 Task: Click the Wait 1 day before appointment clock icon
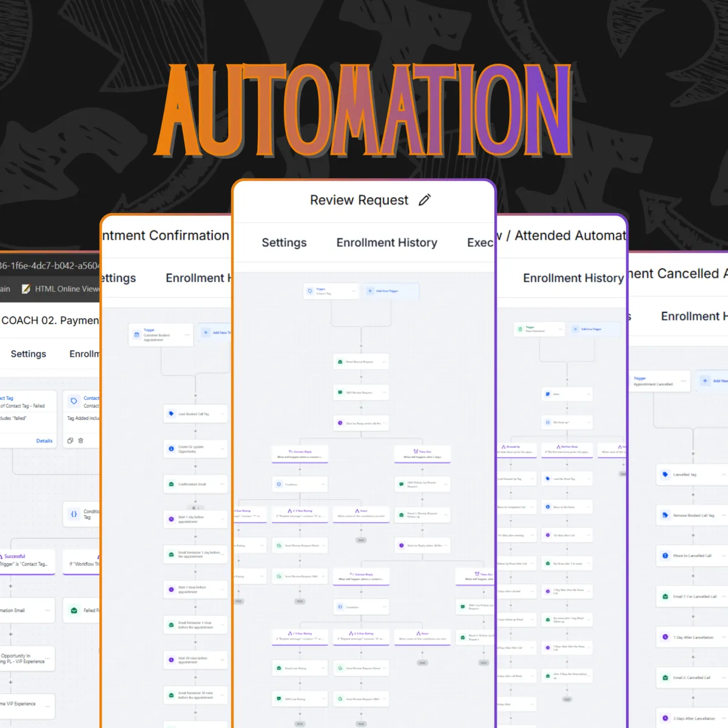pyautogui.click(x=171, y=519)
